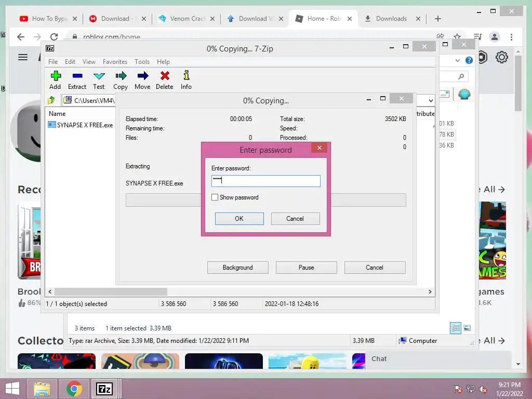Viewport: 532px width, 399px height.
Task: Confirm password with the OK button
Action: coord(239,219)
